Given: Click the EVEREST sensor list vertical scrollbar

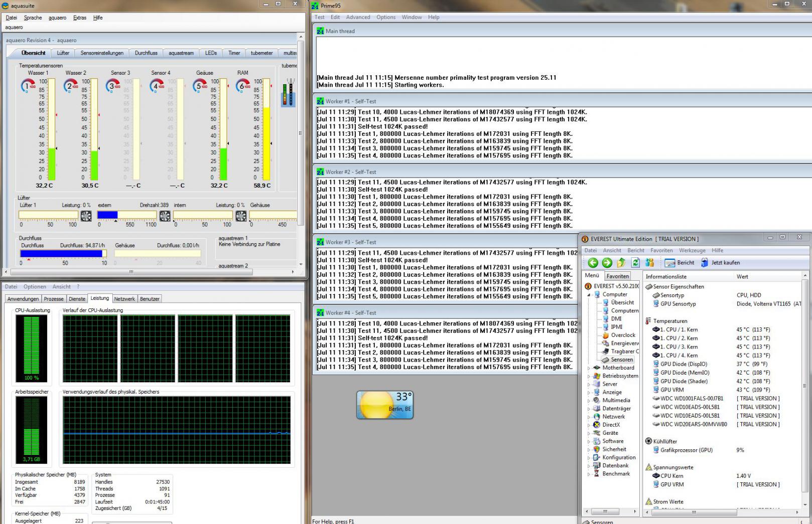Looking at the screenshot, I should [805, 390].
